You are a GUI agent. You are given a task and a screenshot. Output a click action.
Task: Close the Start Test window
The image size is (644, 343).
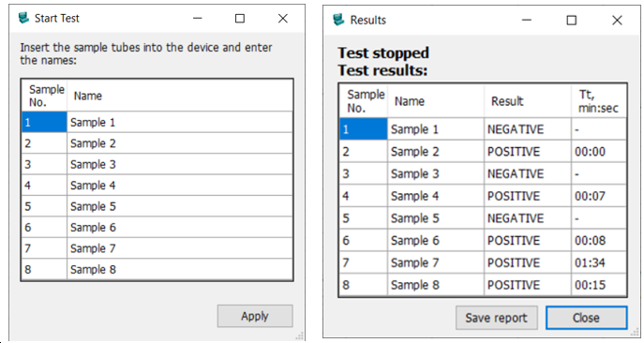[282, 19]
